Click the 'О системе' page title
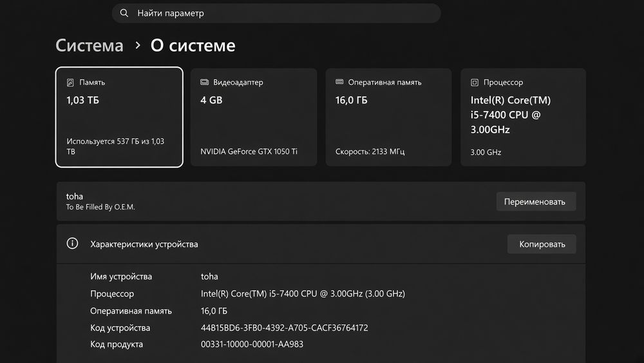Screen dimensions: 644x363 pos(193,45)
